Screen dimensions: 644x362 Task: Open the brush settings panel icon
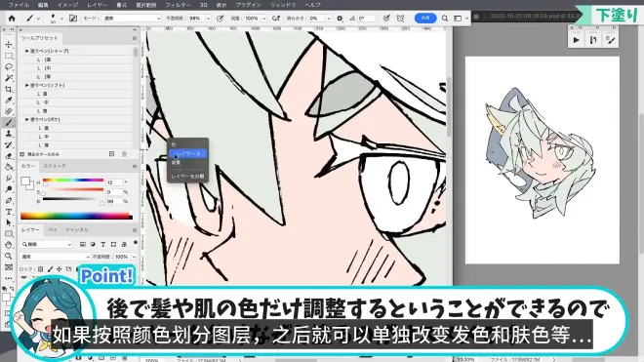tap(73, 19)
